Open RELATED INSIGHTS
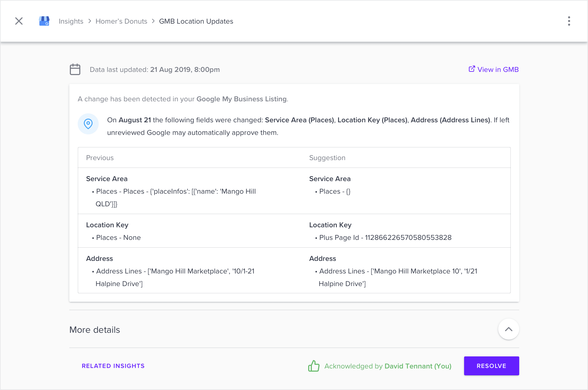 pos(113,366)
